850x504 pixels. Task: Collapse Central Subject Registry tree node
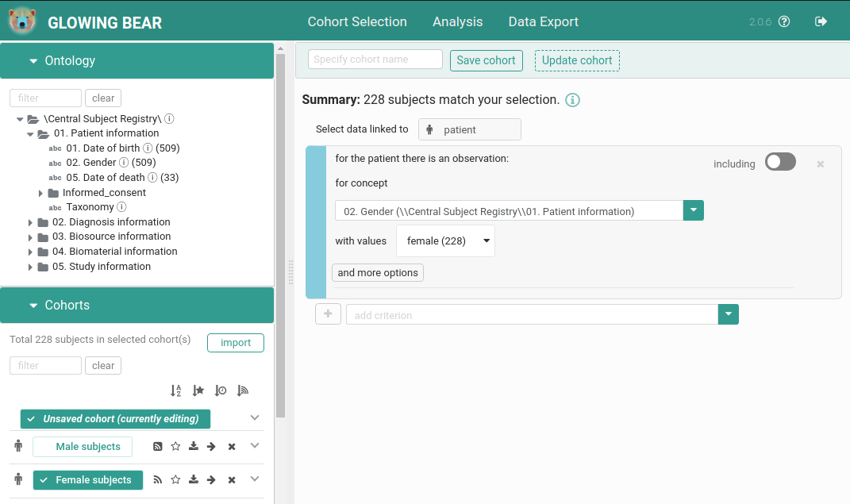point(20,119)
